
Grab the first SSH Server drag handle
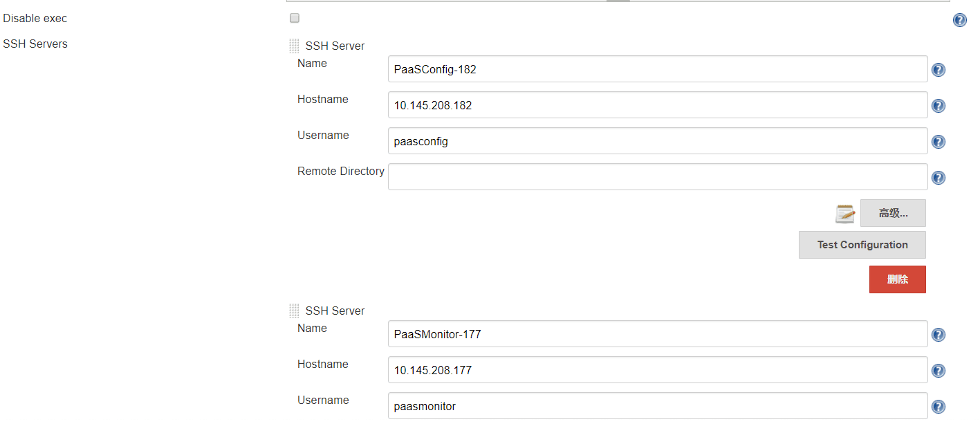click(294, 46)
